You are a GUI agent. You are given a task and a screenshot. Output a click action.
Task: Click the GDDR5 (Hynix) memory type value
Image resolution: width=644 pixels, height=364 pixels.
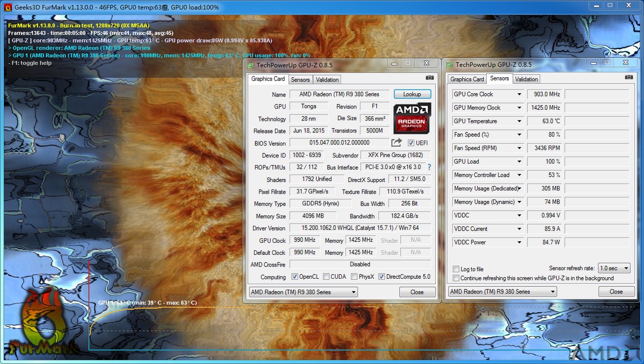click(320, 204)
